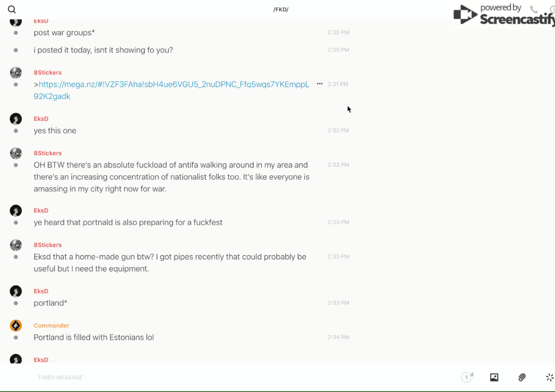This screenshot has width=555, height=392.
Task: Toggle the 1d timed message timer
Action: 466,377
